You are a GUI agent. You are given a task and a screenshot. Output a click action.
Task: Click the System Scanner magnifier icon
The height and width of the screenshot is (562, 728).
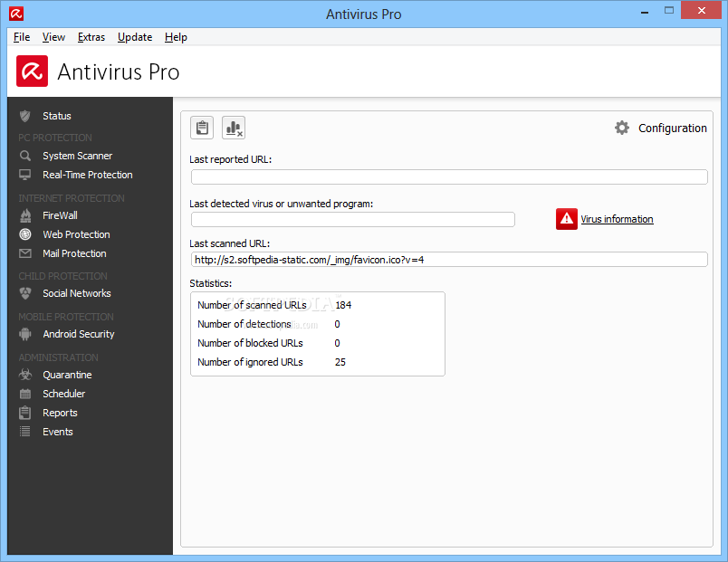point(25,156)
